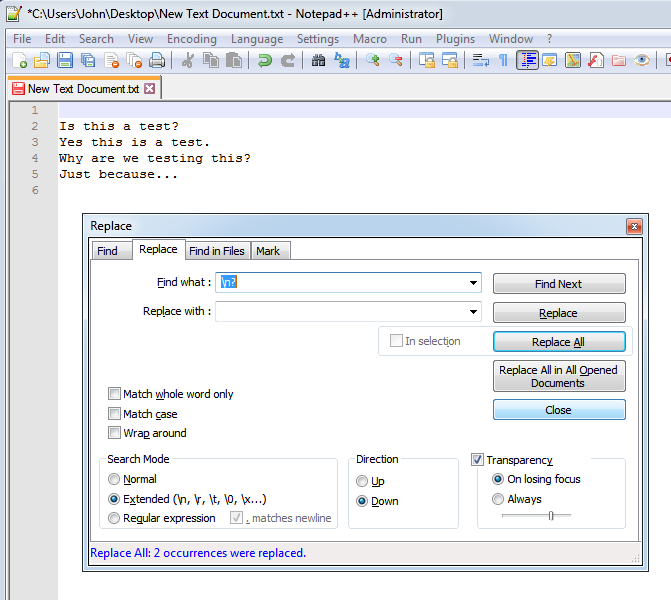
Task: Set search direction to Up
Action: [362, 481]
